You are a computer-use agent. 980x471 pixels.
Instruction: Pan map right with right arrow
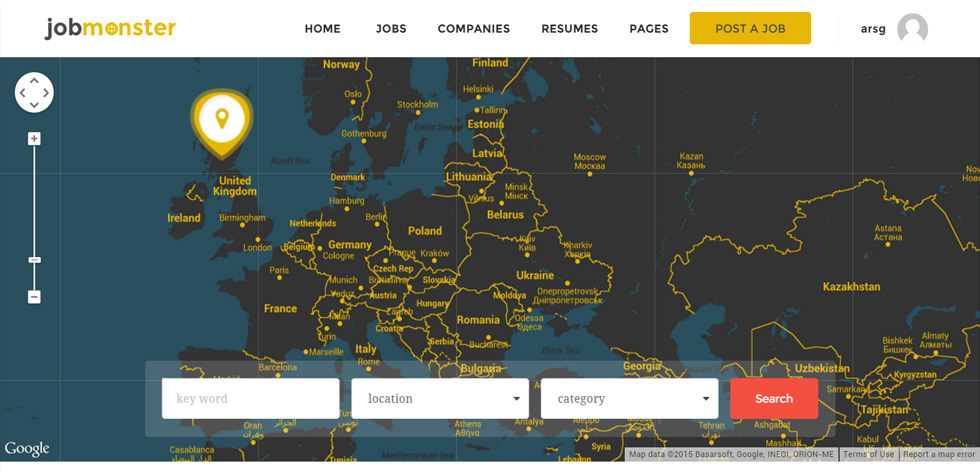pos(46,92)
